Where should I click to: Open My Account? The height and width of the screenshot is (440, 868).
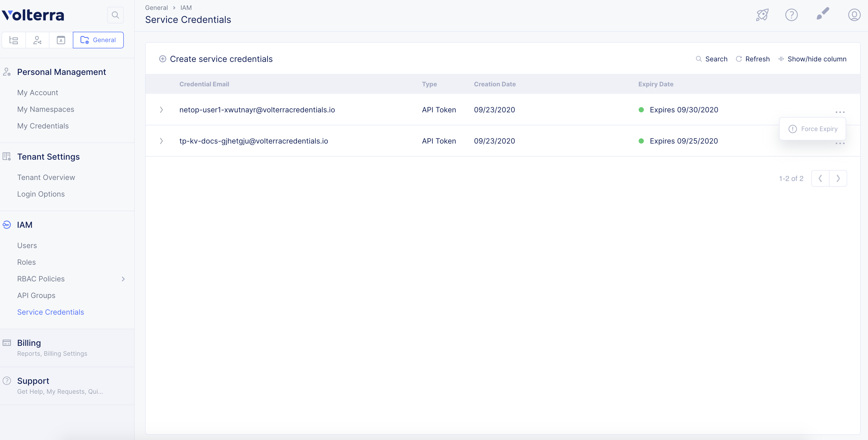(38, 93)
